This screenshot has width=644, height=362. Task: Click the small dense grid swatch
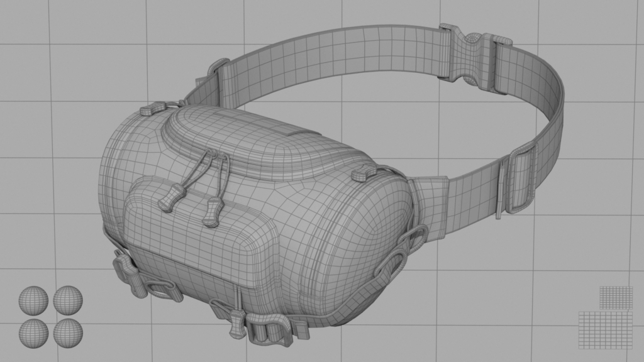616,297
